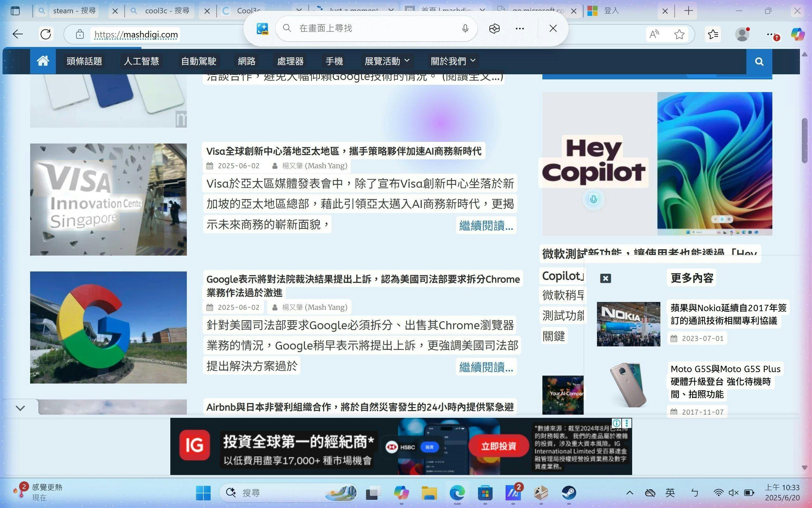The width and height of the screenshot is (812, 508).
Task: Click the taskbar 搜尋 search box
Action: tap(289, 493)
